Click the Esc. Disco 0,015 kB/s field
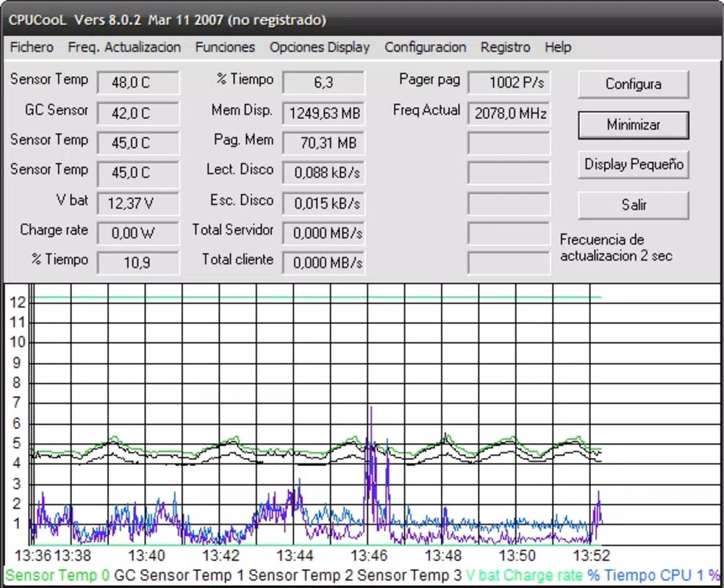This screenshot has height=588, width=724. pyautogui.click(x=323, y=203)
